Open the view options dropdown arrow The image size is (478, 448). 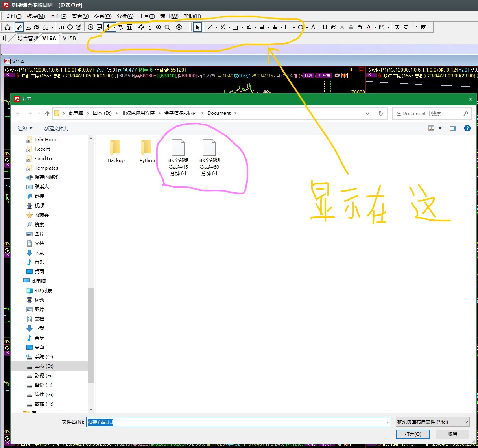tap(440, 128)
